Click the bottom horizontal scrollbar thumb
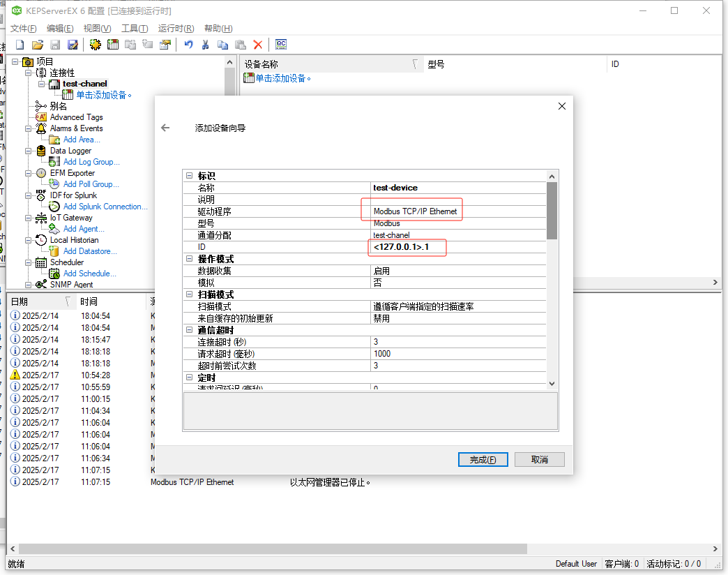The height and width of the screenshot is (575, 728). pos(273,548)
